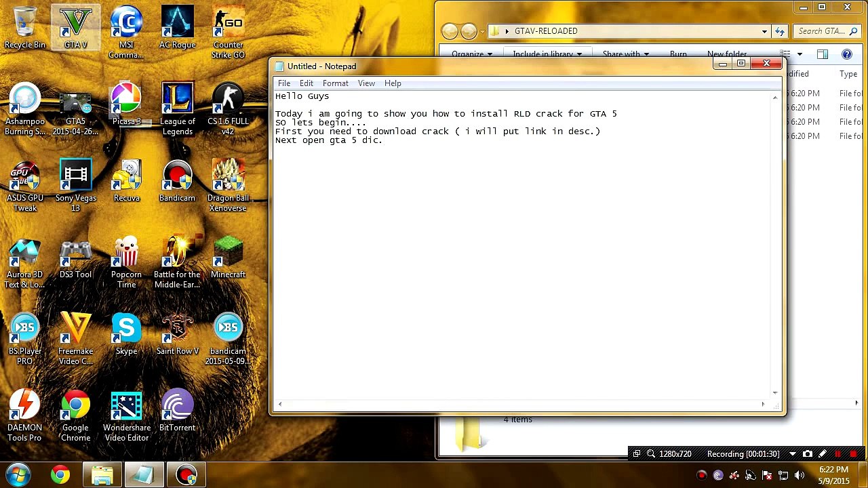Viewport: 868px width, 488px height.
Task: Select the Picasa 3 desktop icon
Action: [126, 105]
